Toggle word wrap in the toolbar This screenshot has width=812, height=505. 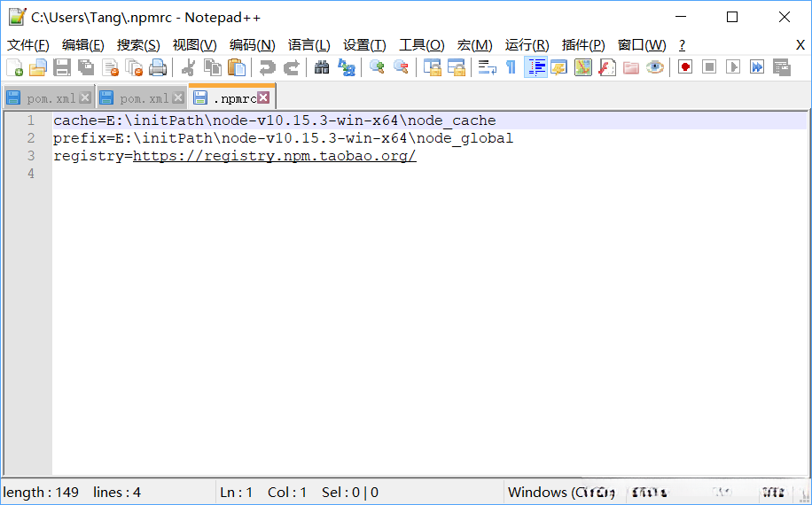[x=487, y=67]
